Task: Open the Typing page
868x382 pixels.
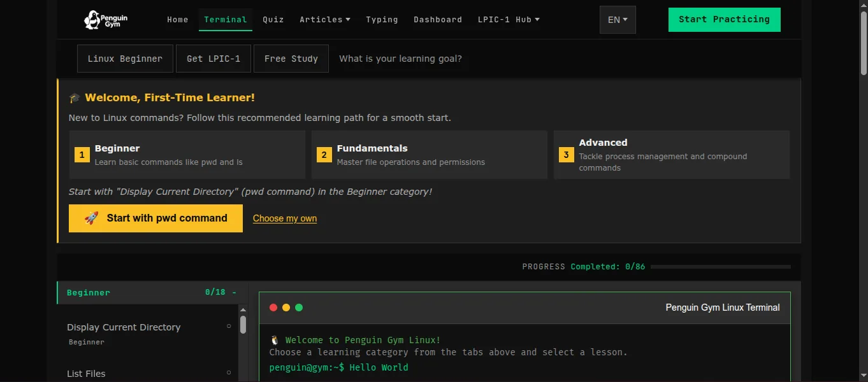Action: click(x=382, y=20)
